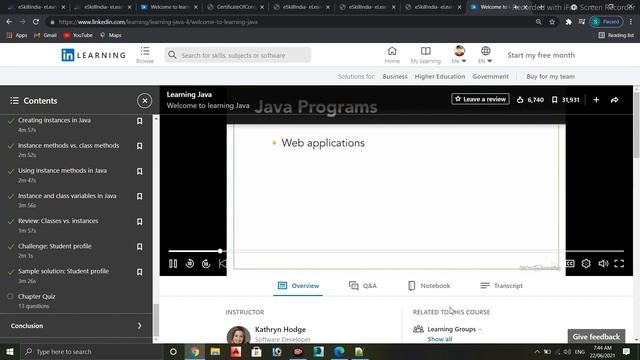
Task: Open the EN language dropdown
Action: point(485,55)
